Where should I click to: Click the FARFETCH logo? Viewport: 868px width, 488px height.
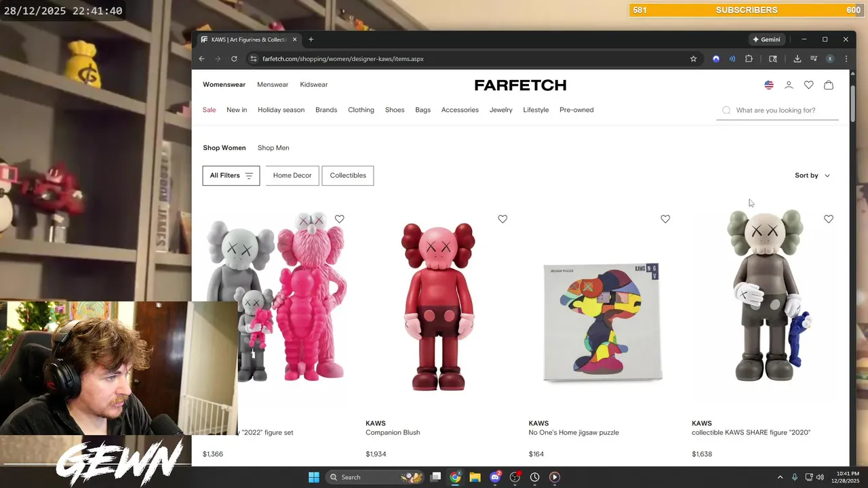point(520,85)
